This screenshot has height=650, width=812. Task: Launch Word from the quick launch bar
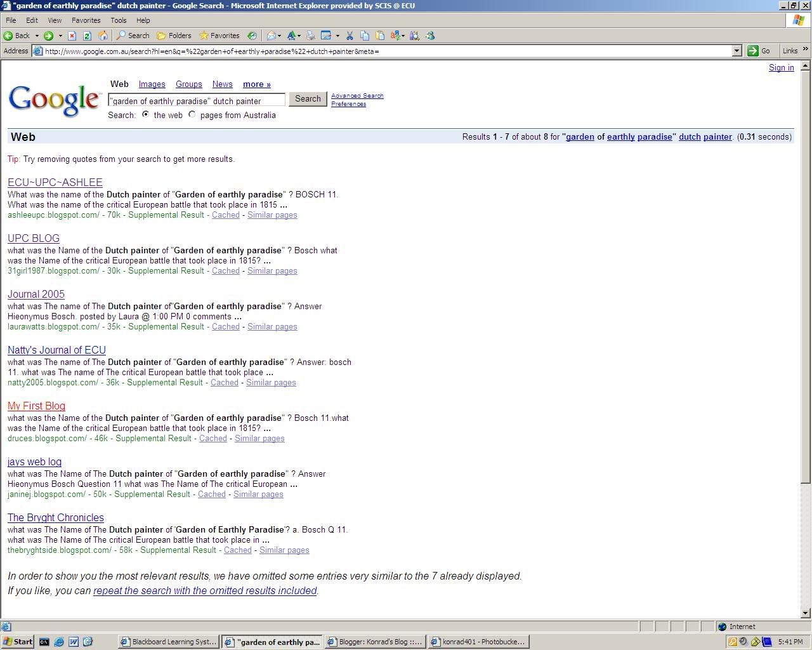tap(73, 642)
